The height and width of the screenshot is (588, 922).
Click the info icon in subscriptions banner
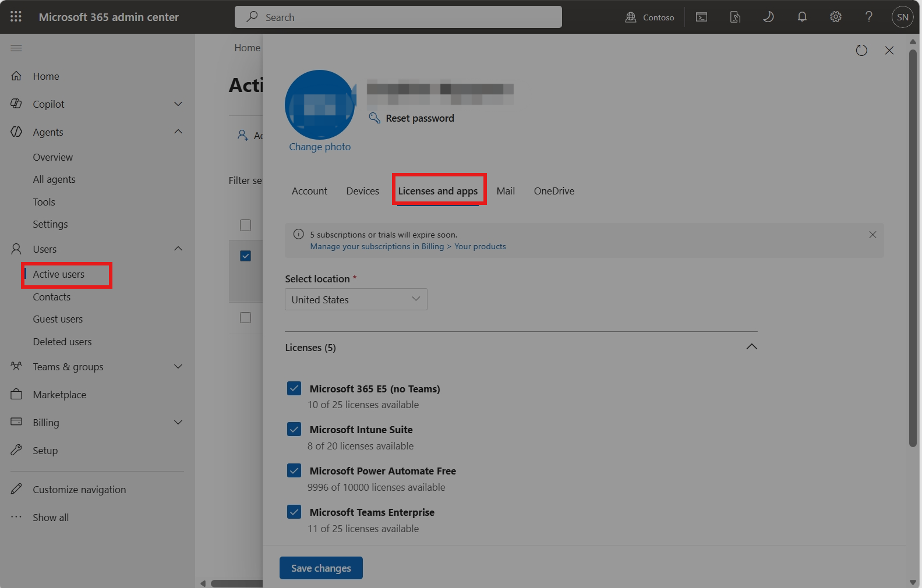[x=299, y=234]
